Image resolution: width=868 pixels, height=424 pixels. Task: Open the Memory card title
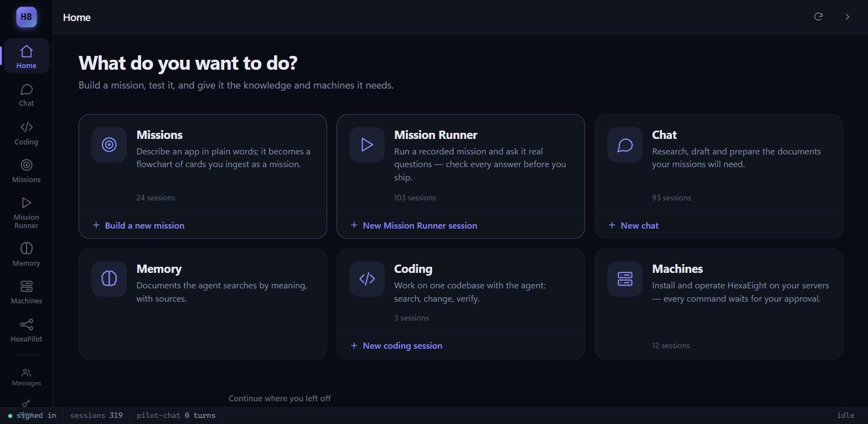(159, 269)
